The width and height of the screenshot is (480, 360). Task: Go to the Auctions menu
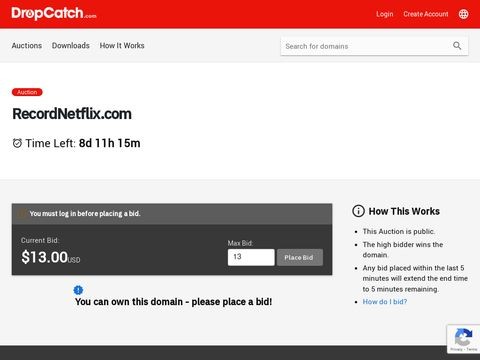(27, 46)
